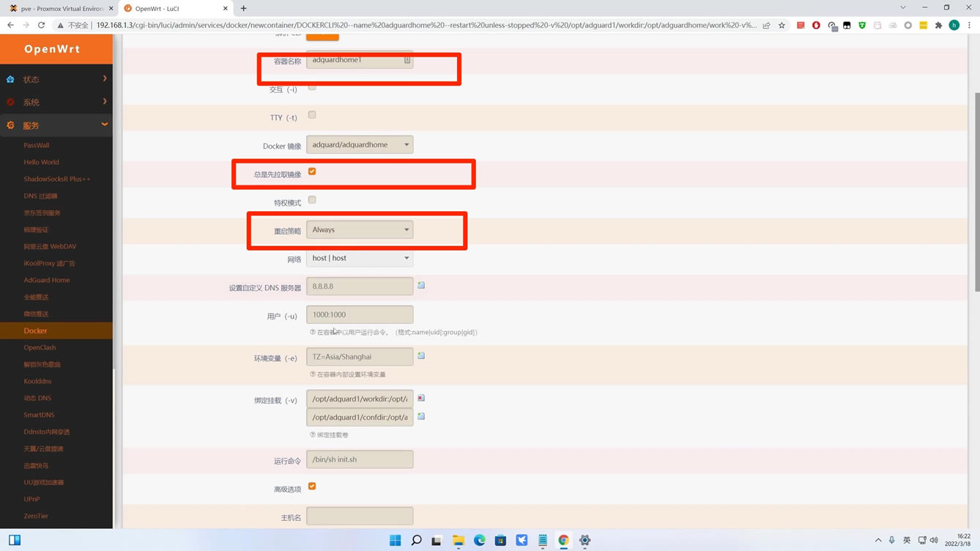Open Microsoft Store from the taskbar
The height and width of the screenshot is (551, 980).
point(500,540)
